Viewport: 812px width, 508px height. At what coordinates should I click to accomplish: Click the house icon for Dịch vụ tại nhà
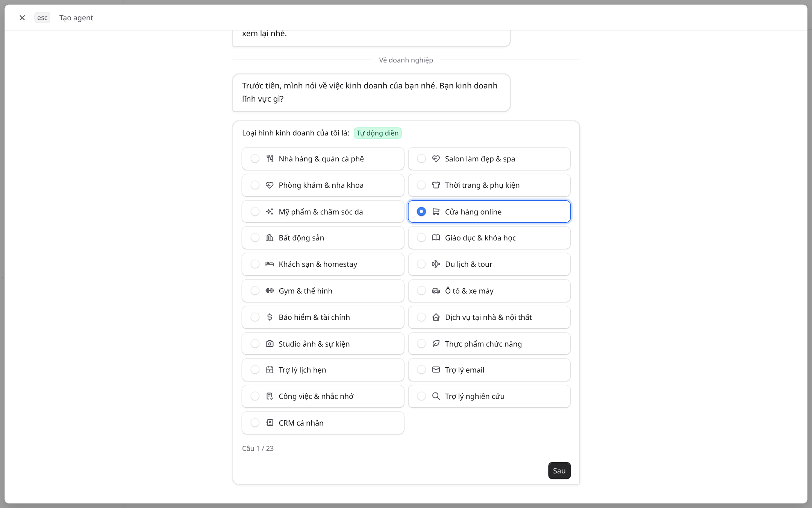(436, 317)
